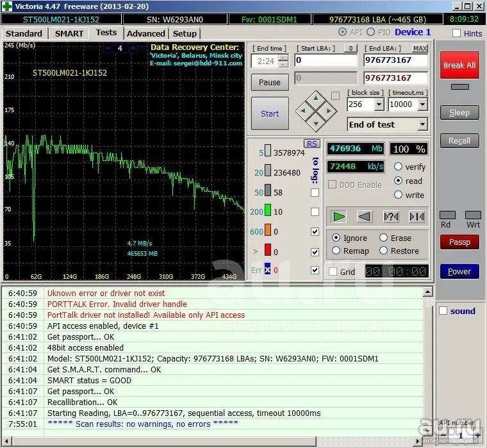Click the red slow block swatch
The height and width of the screenshot is (448, 487).
tap(267, 250)
